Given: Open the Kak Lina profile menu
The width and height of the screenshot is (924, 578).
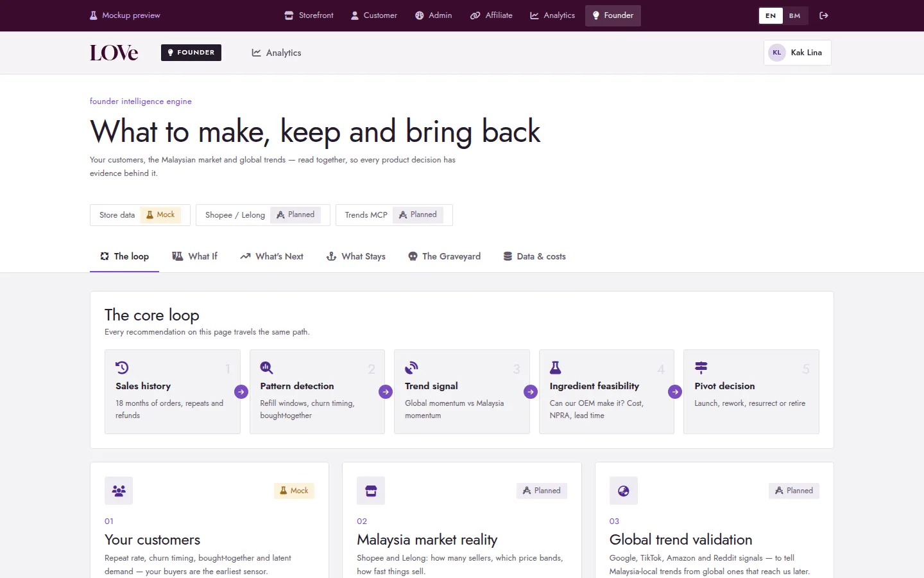Looking at the screenshot, I should (x=798, y=53).
